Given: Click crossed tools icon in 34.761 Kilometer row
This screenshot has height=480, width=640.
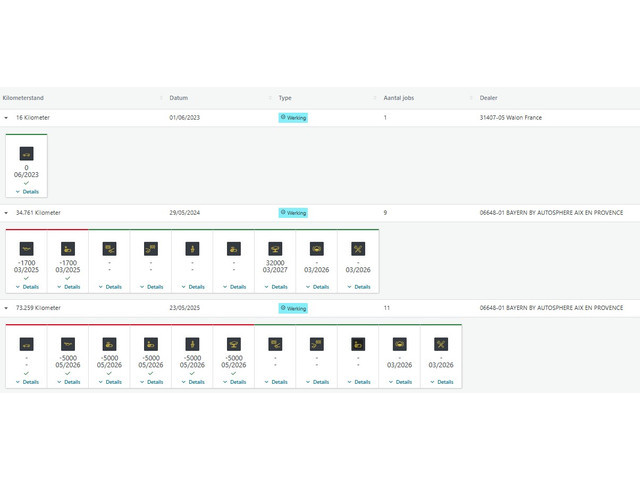Looking at the screenshot, I should click(x=358, y=248).
